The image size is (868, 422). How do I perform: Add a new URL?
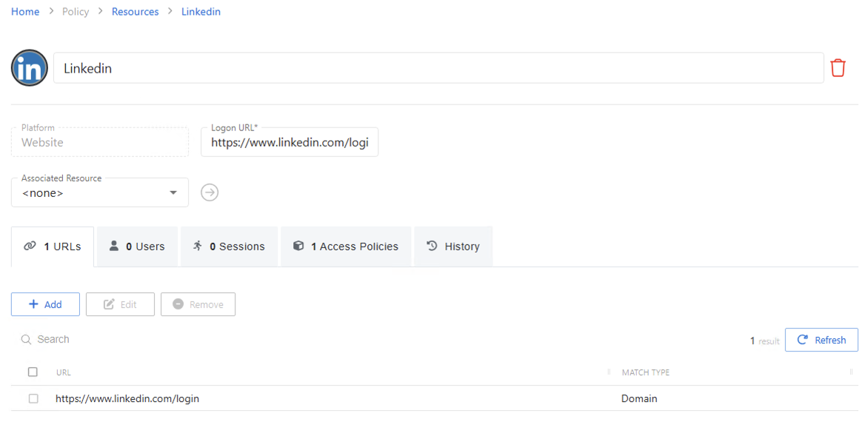45,304
